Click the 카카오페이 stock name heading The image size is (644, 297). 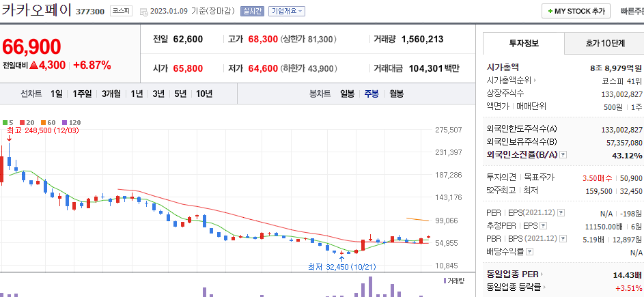(x=36, y=10)
